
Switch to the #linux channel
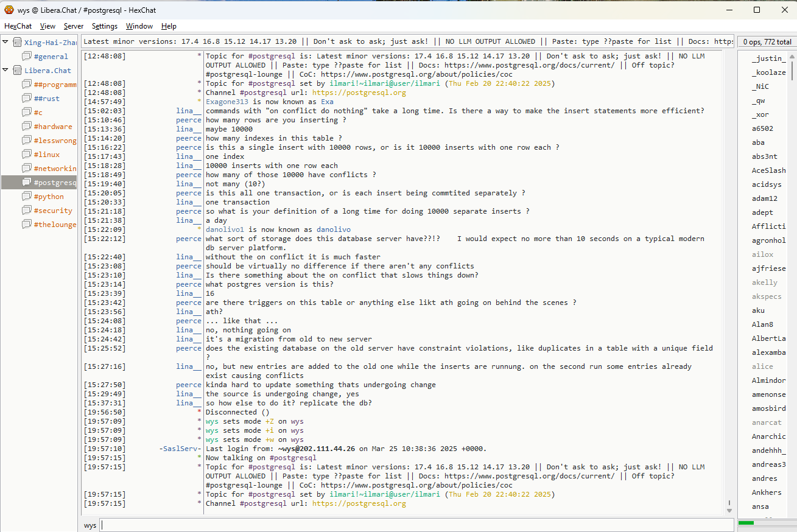click(x=47, y=155)
